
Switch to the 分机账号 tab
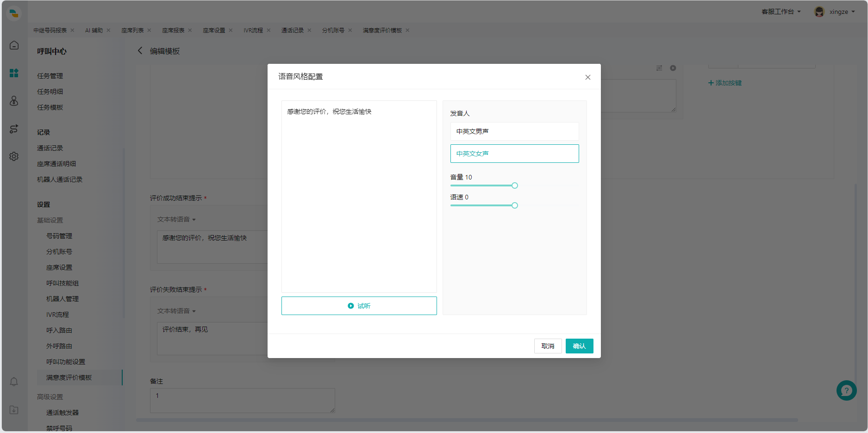tap(333, 31)
